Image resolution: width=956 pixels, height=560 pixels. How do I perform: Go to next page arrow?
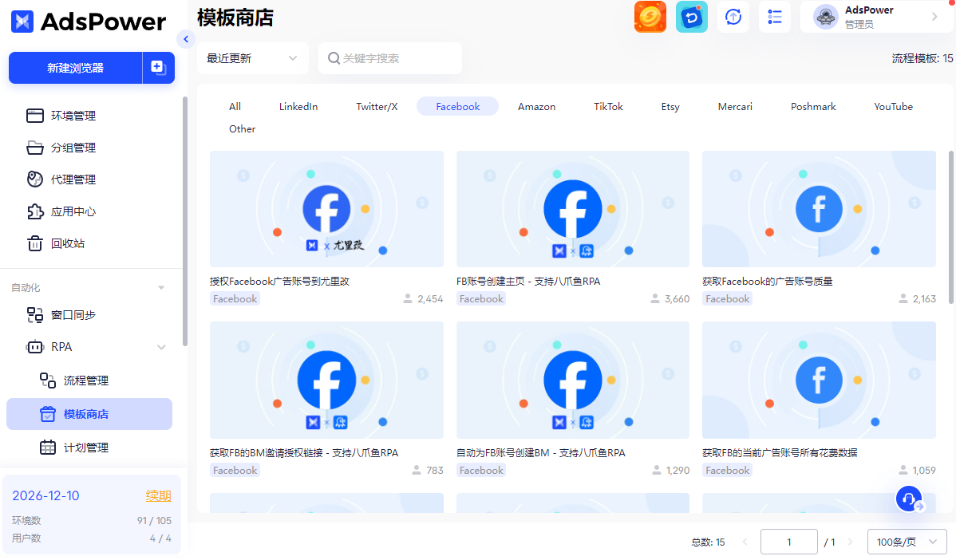pyautogui.click(x=851, y=542)
